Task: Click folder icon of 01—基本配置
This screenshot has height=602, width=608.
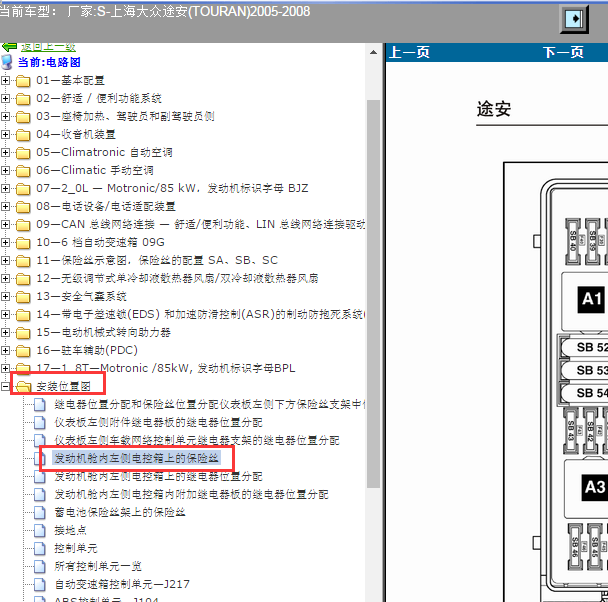Action: [23, 81]
